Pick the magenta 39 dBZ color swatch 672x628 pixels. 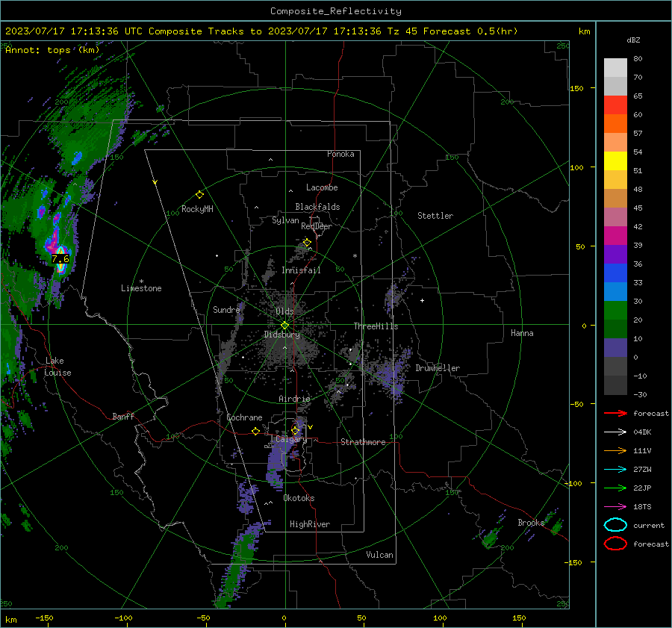click(x=615, y=236)
